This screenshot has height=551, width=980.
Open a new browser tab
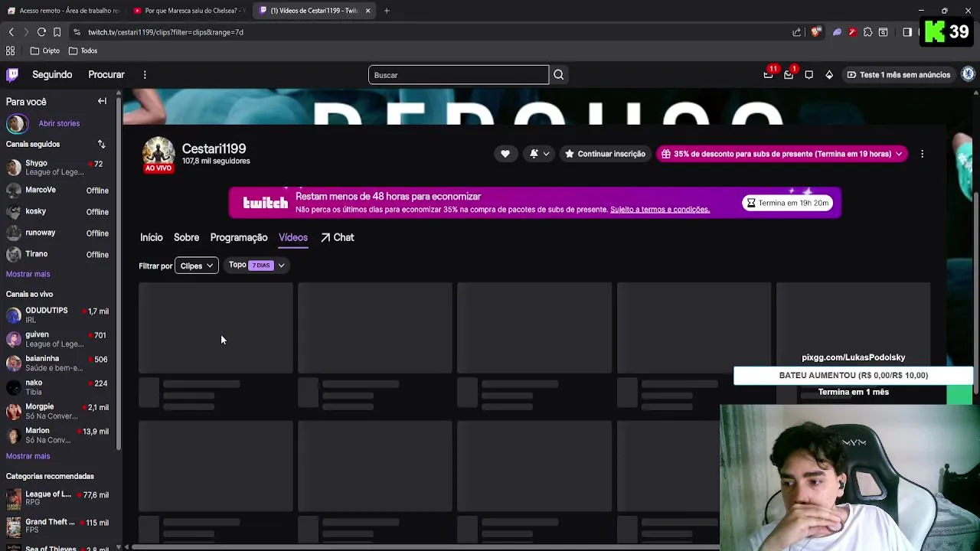(x=387, y=11)
